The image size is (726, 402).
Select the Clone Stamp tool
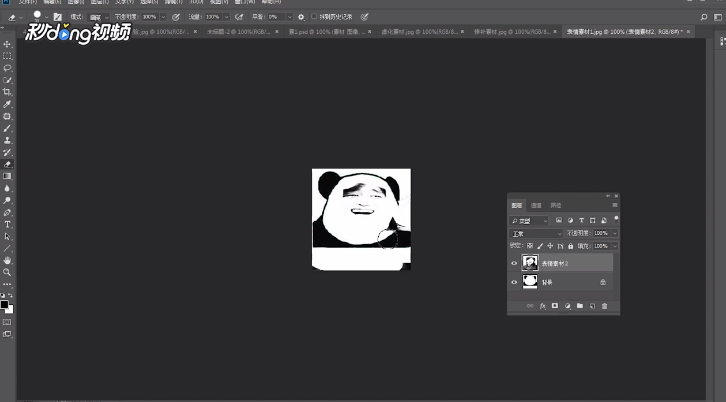point(7,140)
